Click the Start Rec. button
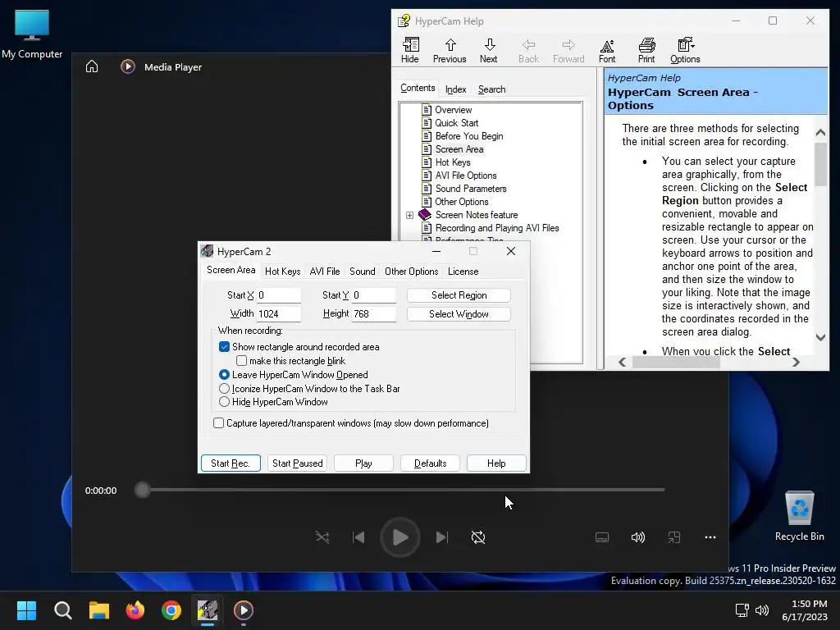This screenshot has width=840, height=630. click(231, 463)
